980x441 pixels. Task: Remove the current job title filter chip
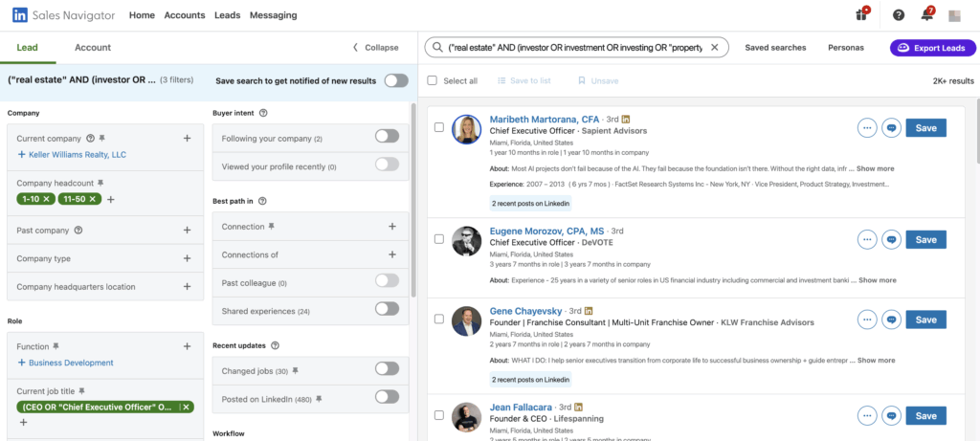186,408
